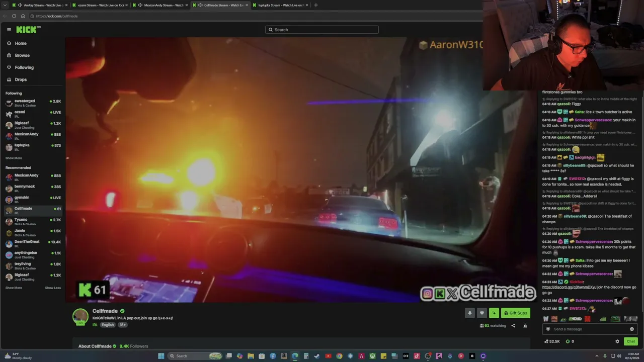
Task: Open Xbox app from taskbar
Action: (372, 356)
